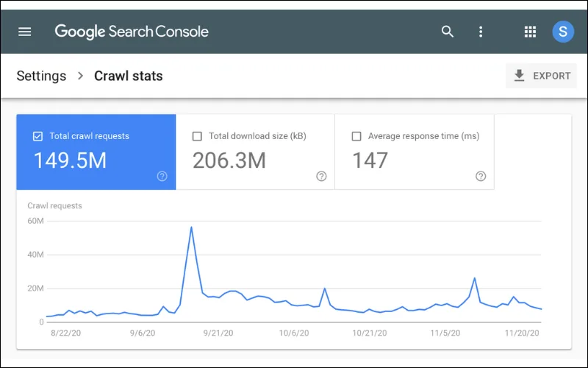The image size is (588, 368).
Task: Click the search magnifier icon
Action: [x=448, y=32]
